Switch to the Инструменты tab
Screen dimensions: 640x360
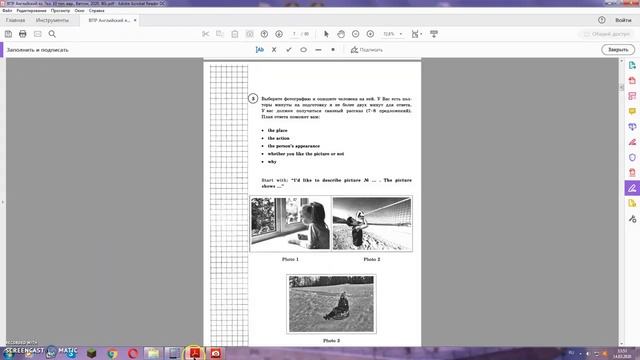52,20
